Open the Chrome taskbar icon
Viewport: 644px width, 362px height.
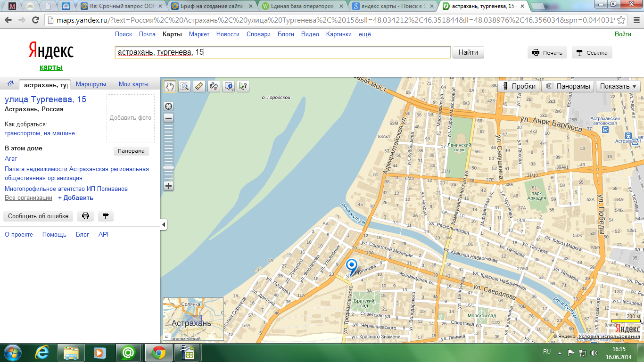(158, 352)
